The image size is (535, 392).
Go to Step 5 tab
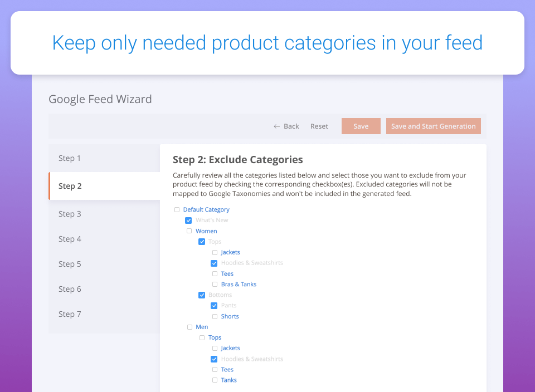(x=104, y=264)
